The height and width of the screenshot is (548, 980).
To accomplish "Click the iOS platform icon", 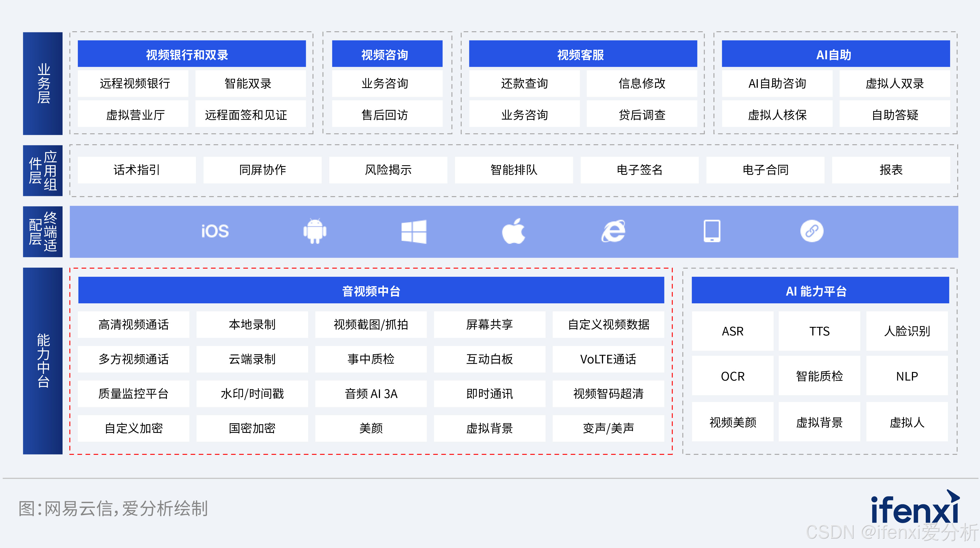I will [x=215, y=231].
